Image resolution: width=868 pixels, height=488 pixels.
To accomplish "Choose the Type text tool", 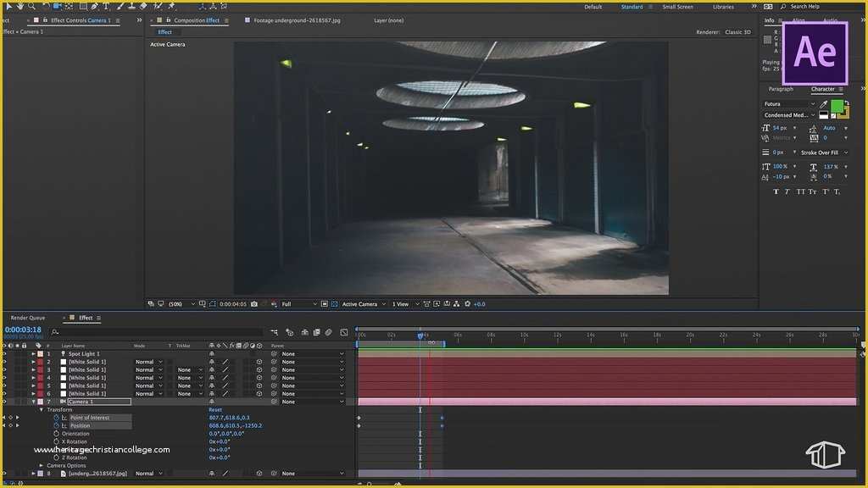I will [x=106, y=6].
